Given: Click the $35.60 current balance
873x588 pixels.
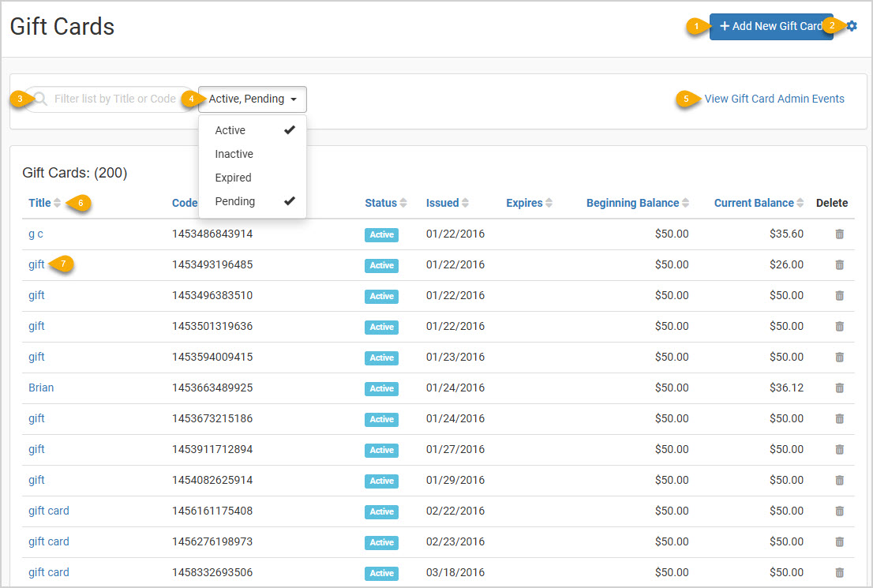Looking at the screenshot, I should pyautogui.click(x=786, y=234).
